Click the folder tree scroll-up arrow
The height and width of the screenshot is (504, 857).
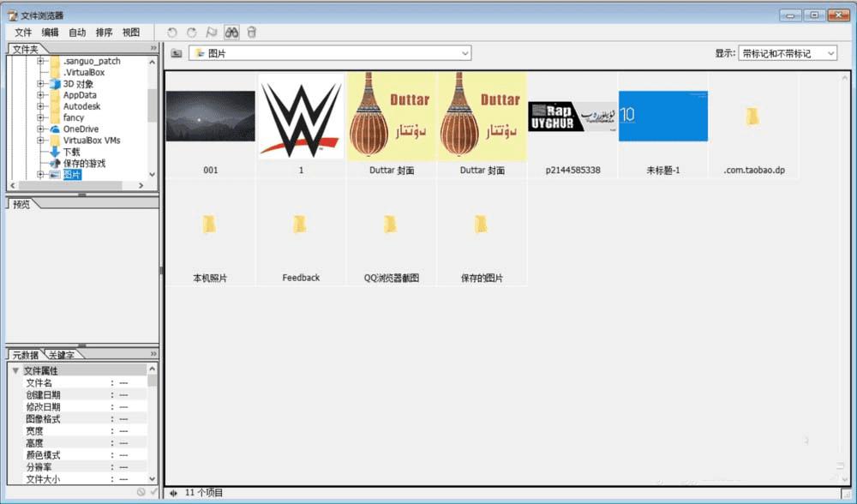[x=152, y=62]
